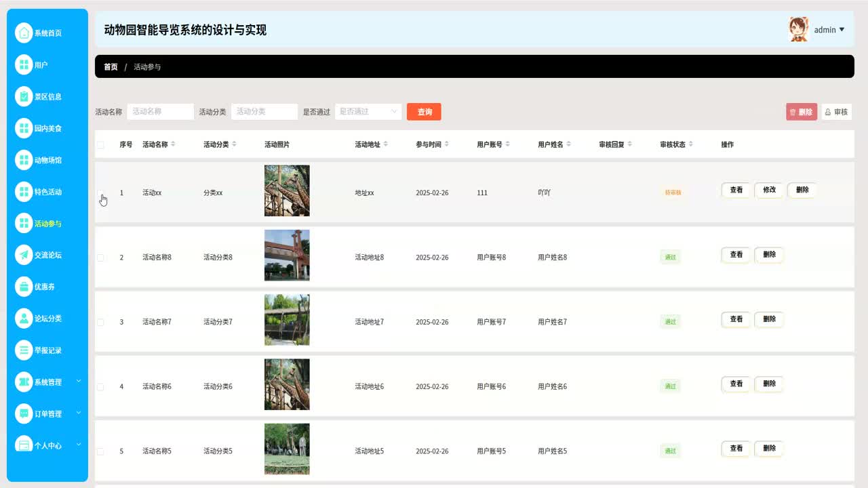Image resolution: width=868 pixels, height=488 pixels.
Task: Click the 系统首页 home icon
Action: click(24, 33)
